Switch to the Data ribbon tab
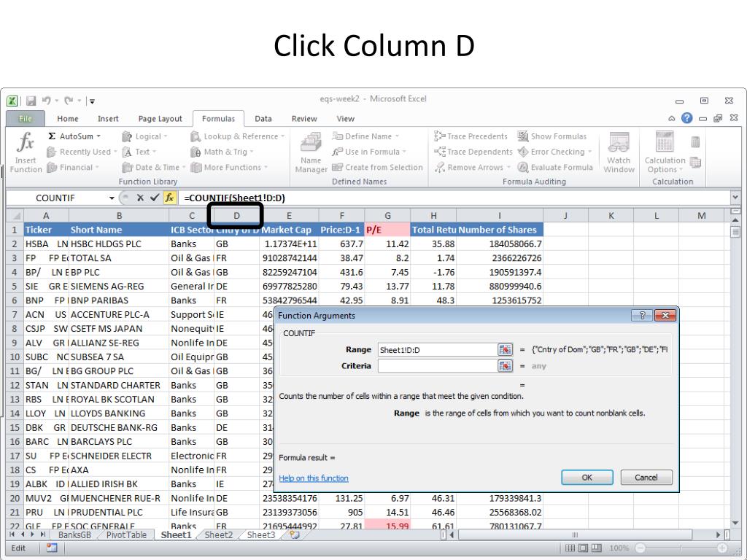The width and height of the screenshot is (747, 560). [x=263, y=119]
